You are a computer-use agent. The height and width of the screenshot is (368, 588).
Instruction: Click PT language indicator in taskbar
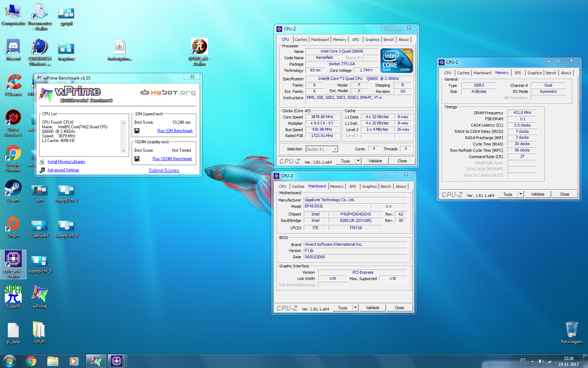tap(523, 360)
